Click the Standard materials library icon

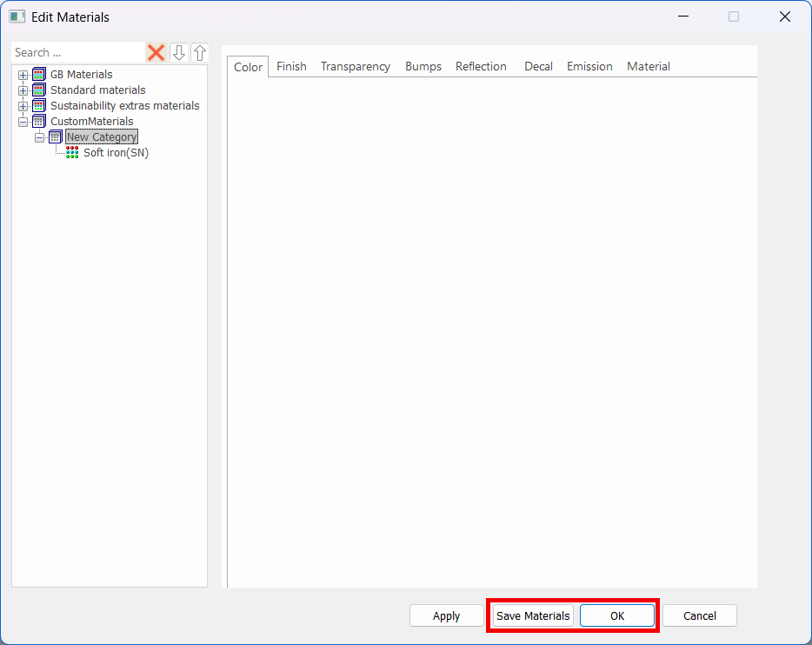[39, 90]
